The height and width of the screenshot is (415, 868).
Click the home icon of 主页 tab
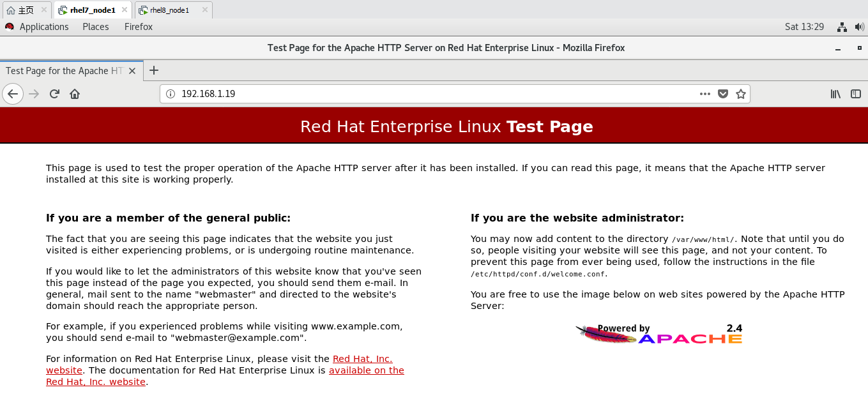tap(10, 10)
